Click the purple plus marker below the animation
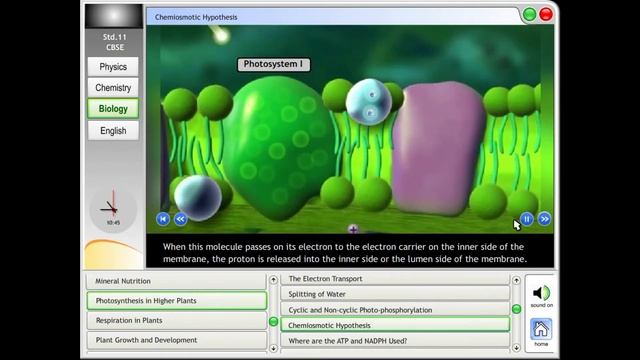The height and width of the screenshot is (360, 640). click(353, 229)
